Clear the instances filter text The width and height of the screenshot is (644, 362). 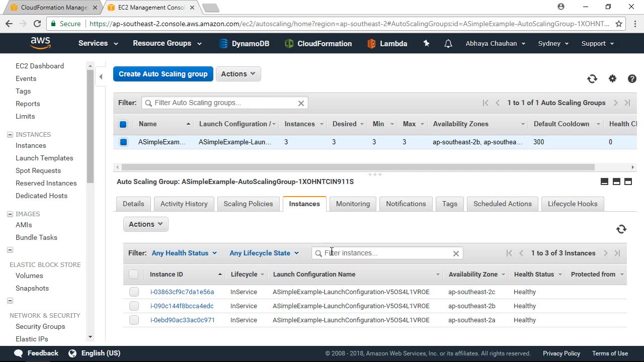456,253
